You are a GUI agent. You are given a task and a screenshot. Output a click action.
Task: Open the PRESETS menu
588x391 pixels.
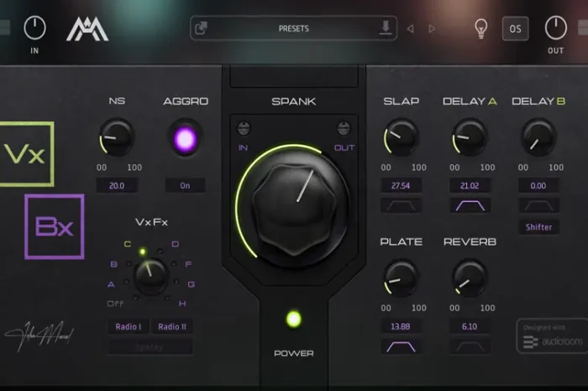pos(294,29)
